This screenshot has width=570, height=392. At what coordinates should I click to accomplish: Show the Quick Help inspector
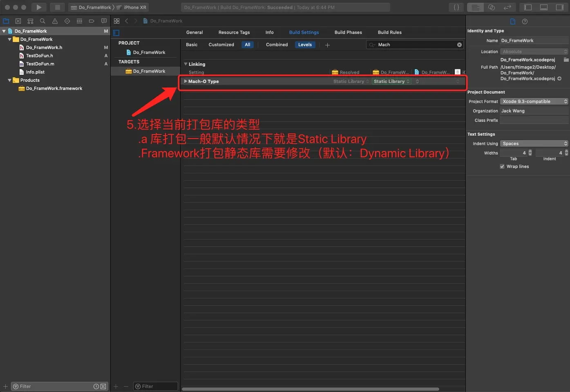(525, 21)
